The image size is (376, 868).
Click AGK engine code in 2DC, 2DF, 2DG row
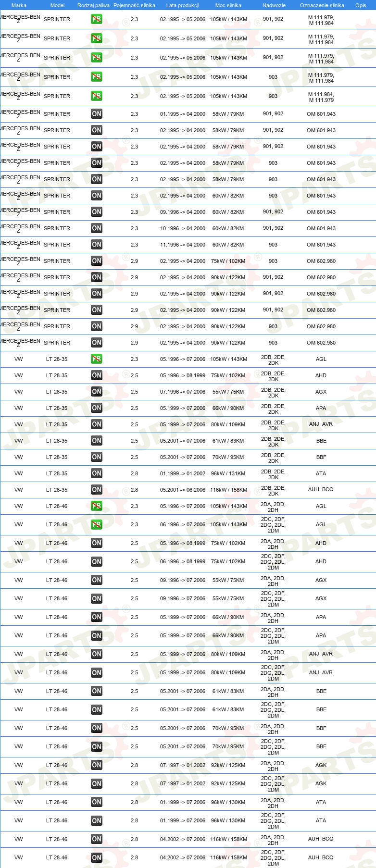(x=321, y=783)
